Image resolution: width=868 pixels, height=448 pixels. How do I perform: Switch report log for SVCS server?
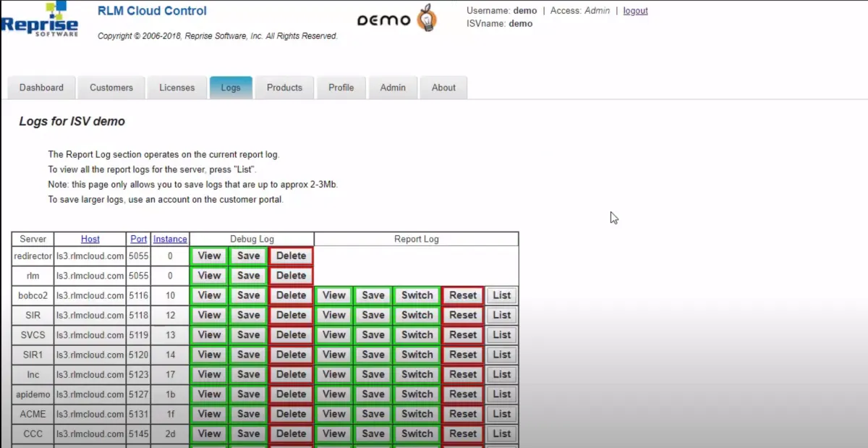[x=417, y=334]
